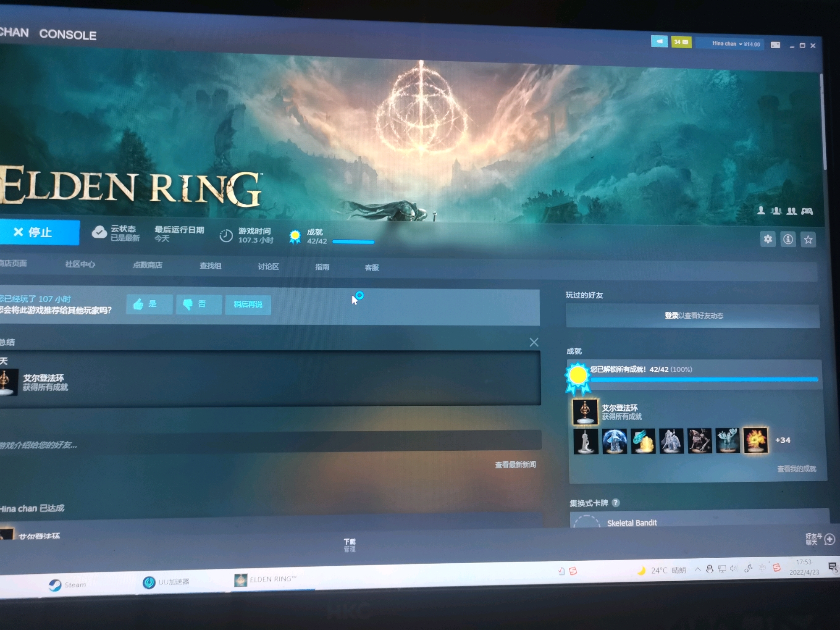Click 稍后再说 ask later button
Image resolution: width=840 pixels, height=630 pixels.
[248, 305]
